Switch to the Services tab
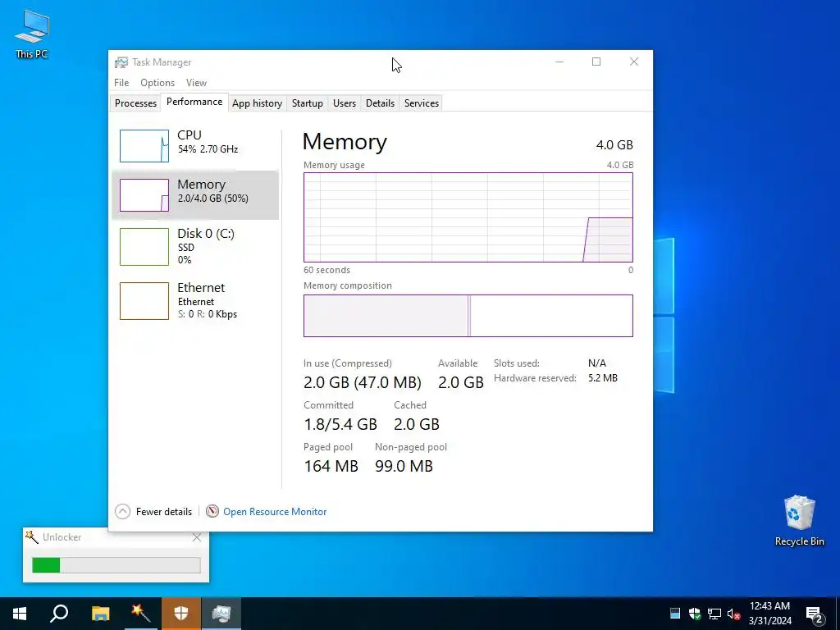This screenshot has height=630, width=840. [x=422, y=103]
